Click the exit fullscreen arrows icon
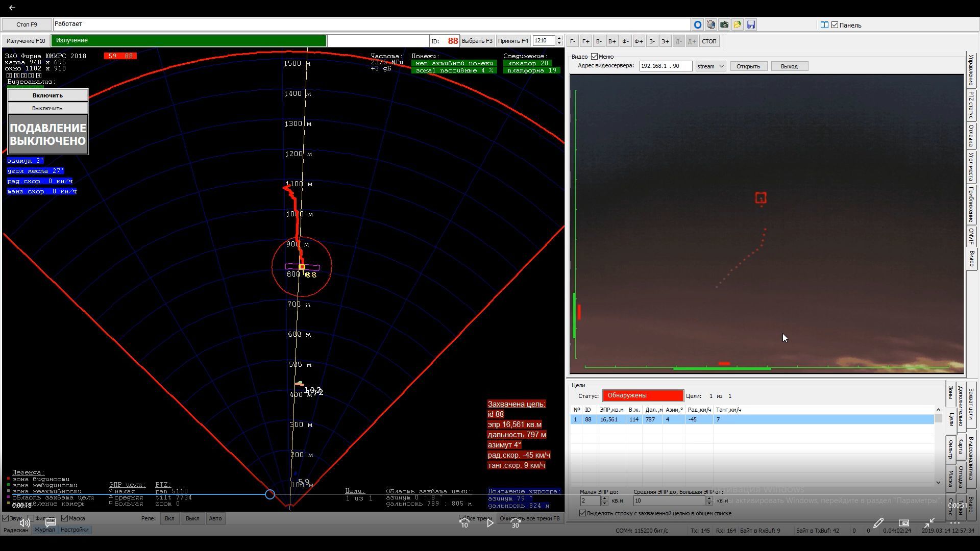980x551 pixels. [x=929, y=523]
